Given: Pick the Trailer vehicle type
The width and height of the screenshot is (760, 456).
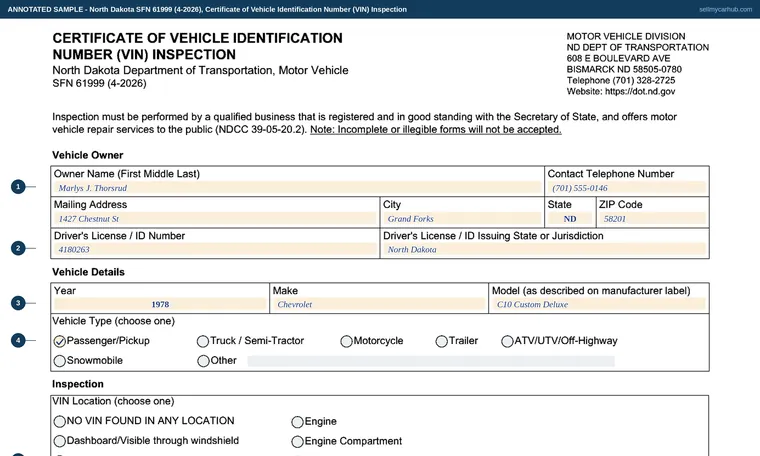Looking at the screenshot, I should (442, 342).
